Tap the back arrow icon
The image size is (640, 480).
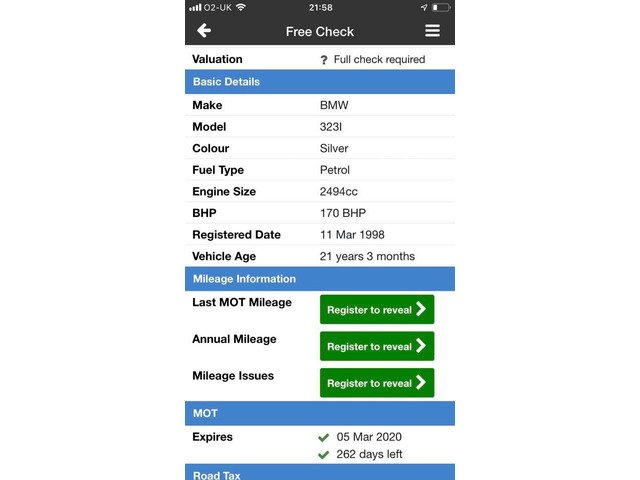(204, 31)
